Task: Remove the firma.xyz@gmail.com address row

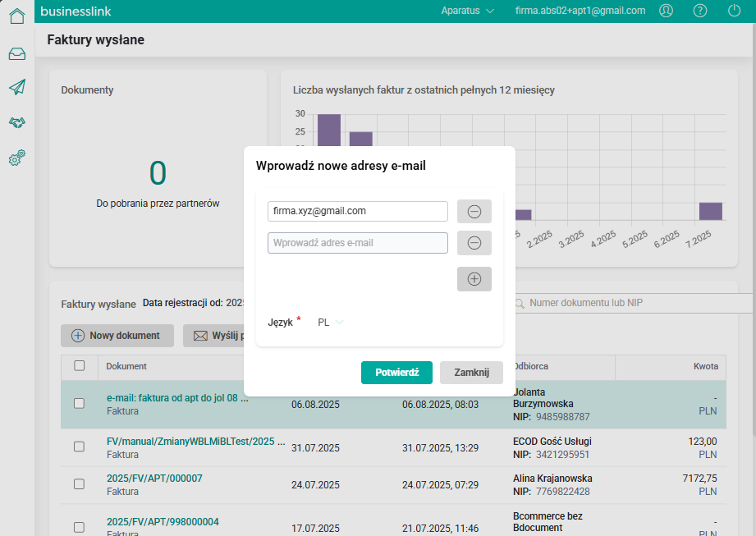Action: coord(474,211)
